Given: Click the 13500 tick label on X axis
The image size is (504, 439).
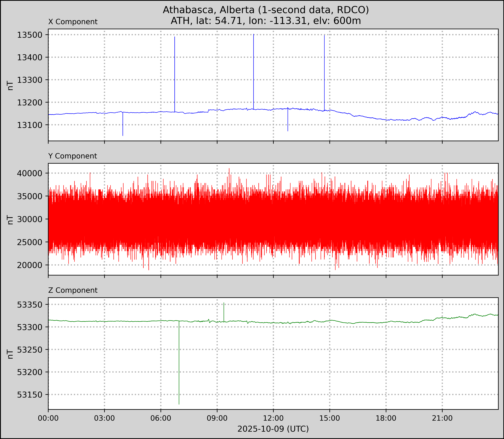Looking at the screenshot, I should (x=29, y=35).
